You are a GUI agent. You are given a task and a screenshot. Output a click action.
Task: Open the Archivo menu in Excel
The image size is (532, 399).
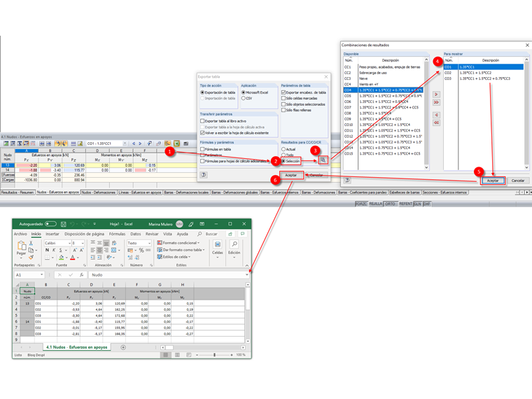pos(20,234)
